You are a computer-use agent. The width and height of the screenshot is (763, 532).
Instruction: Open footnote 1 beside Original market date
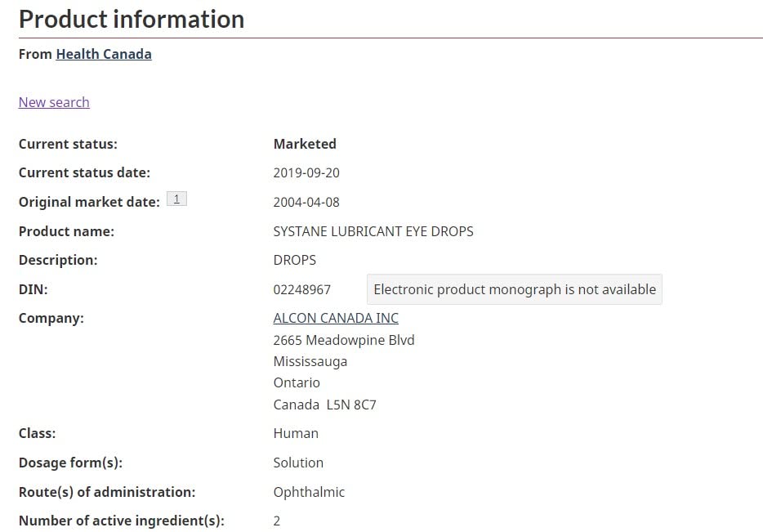[x=176, y=199]
